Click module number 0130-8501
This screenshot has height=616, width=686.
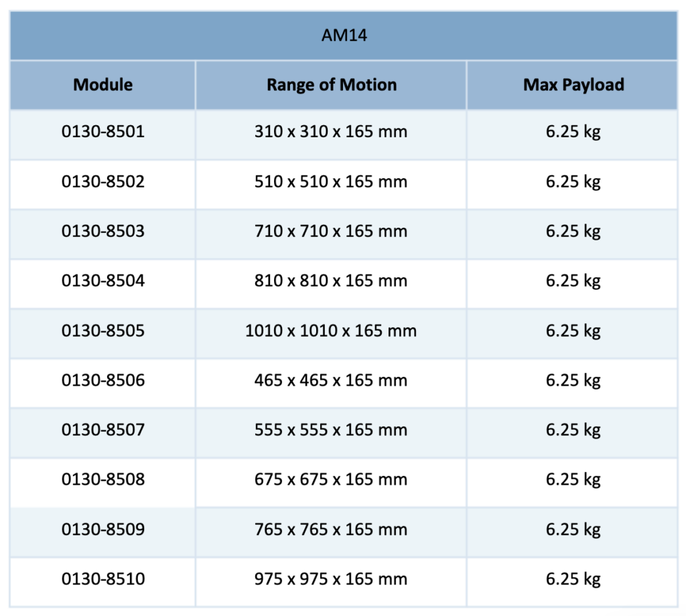coord(102,132)
